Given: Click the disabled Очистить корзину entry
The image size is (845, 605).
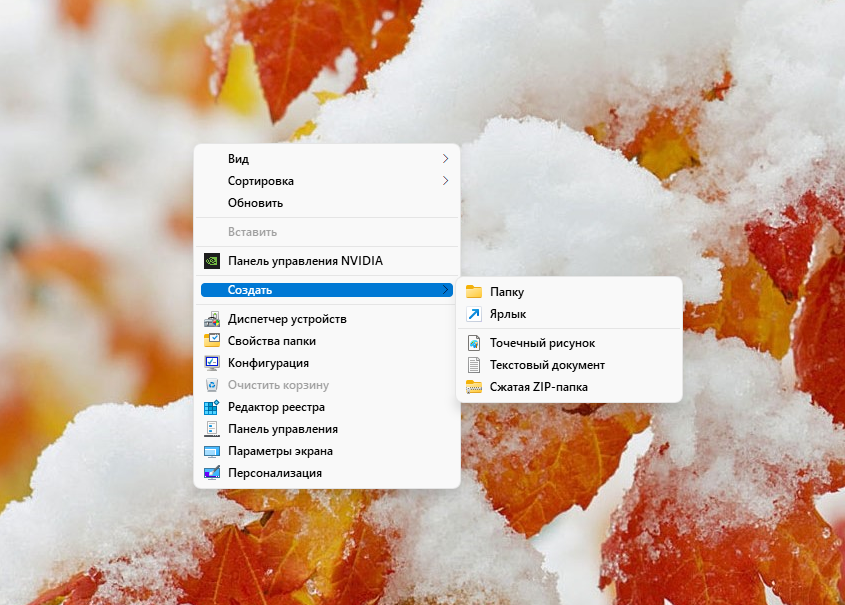Looking at the screenshot, I should pos(327,385).
